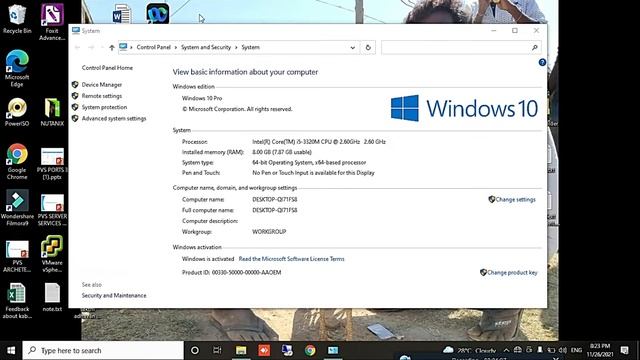Open Remote settings link
640x360 pixels.
(102, 96)
